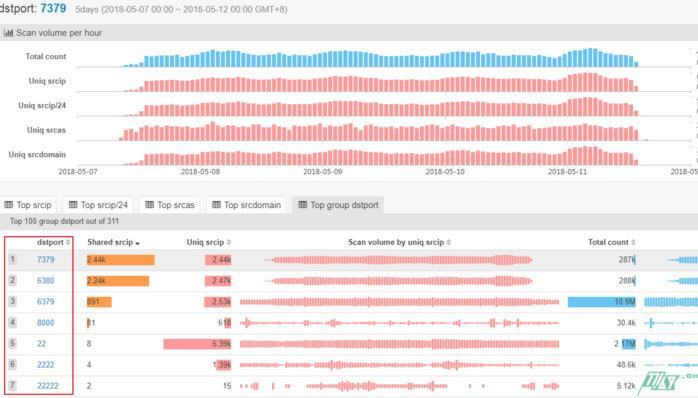Open dstport 22222 link
Image resolution: width=698 pixels, height=398 pixels.
48,386
